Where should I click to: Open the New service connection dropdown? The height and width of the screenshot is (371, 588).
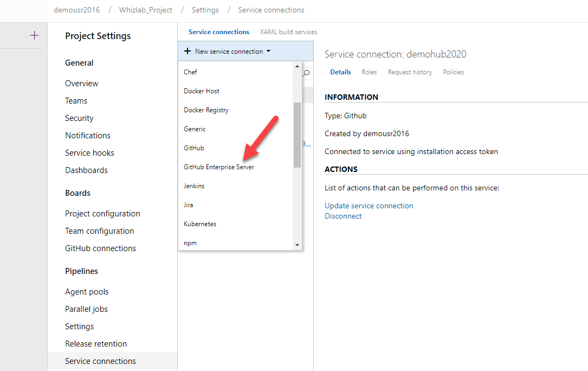click(245, 51)
